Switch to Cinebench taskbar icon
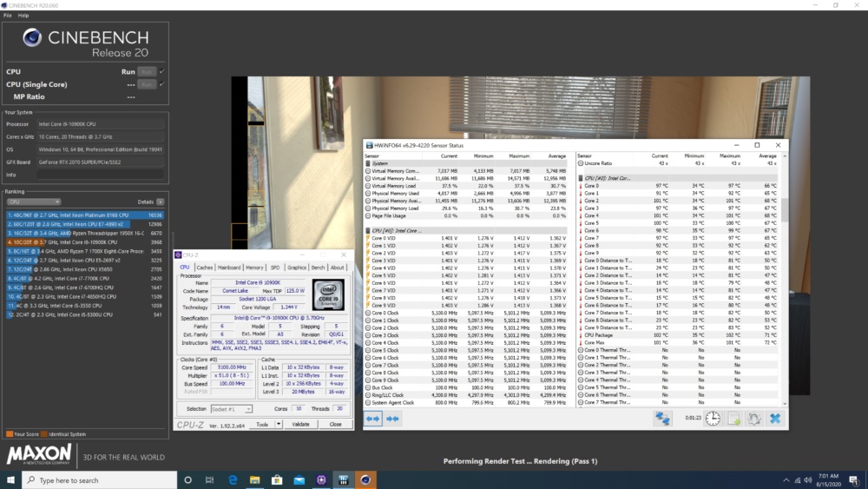This screenshot has width=868, height=489. (365, 480)
